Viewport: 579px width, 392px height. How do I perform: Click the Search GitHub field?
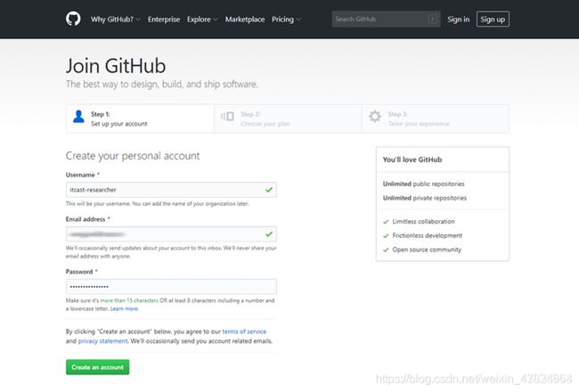click(386, 19)
